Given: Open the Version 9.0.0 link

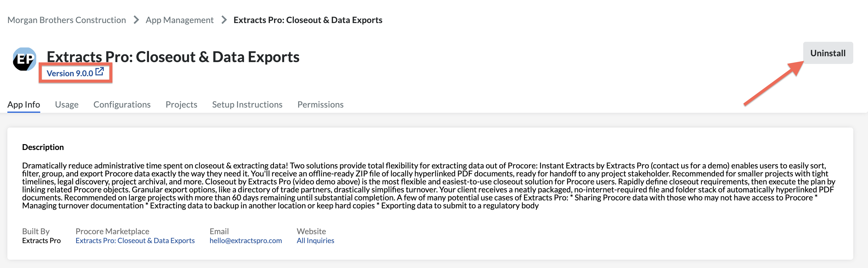Looking at the screenshot, I should (x=70, y=73).
